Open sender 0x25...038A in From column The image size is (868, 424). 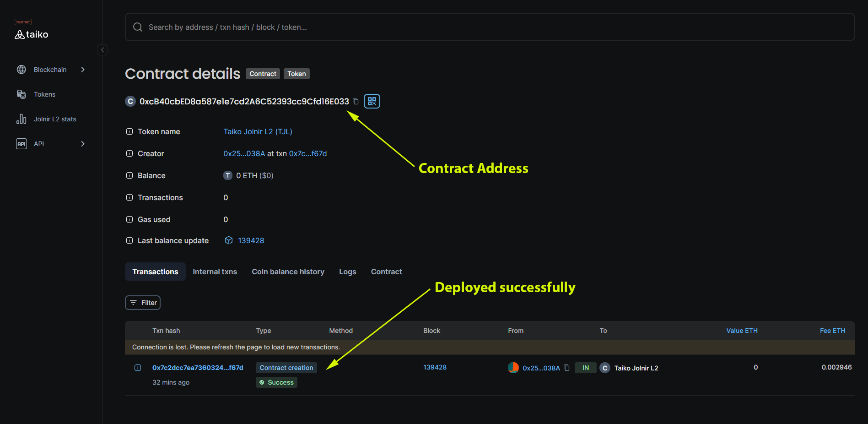[541, 368]
